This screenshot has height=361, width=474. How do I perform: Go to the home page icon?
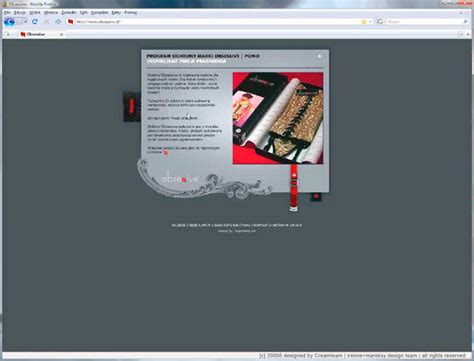pos(58,22)
